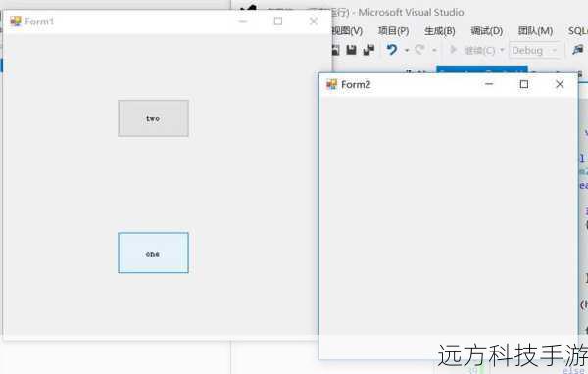Image resolution: width=588 pixels, height=374 pixels.
Task: Click the Form2 title bar text
Action: point(356,85)
